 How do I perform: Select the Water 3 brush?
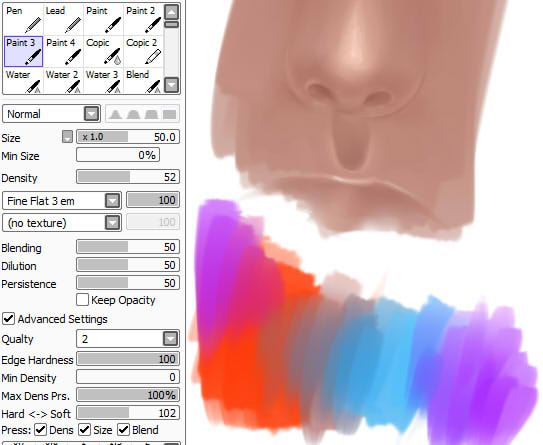coord(103,80)
